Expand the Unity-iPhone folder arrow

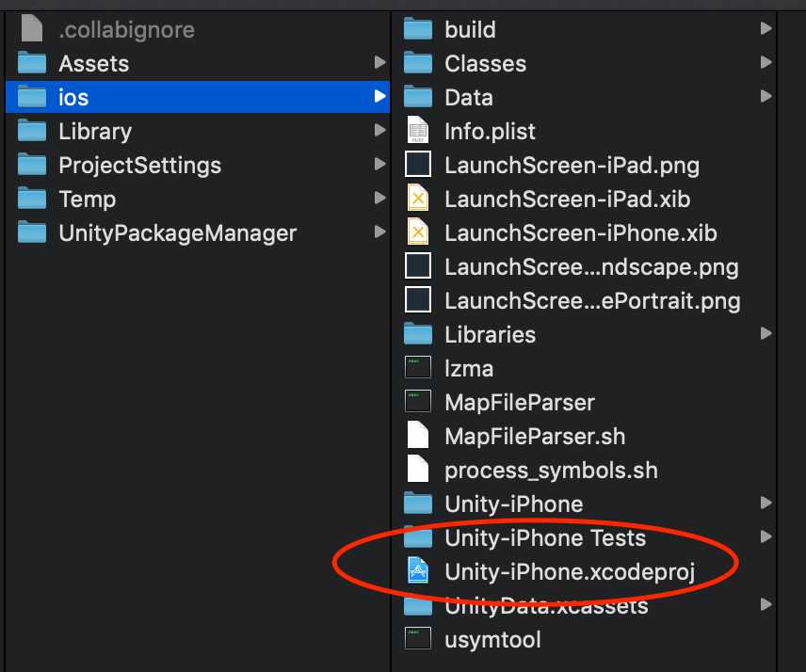[766, 504]
